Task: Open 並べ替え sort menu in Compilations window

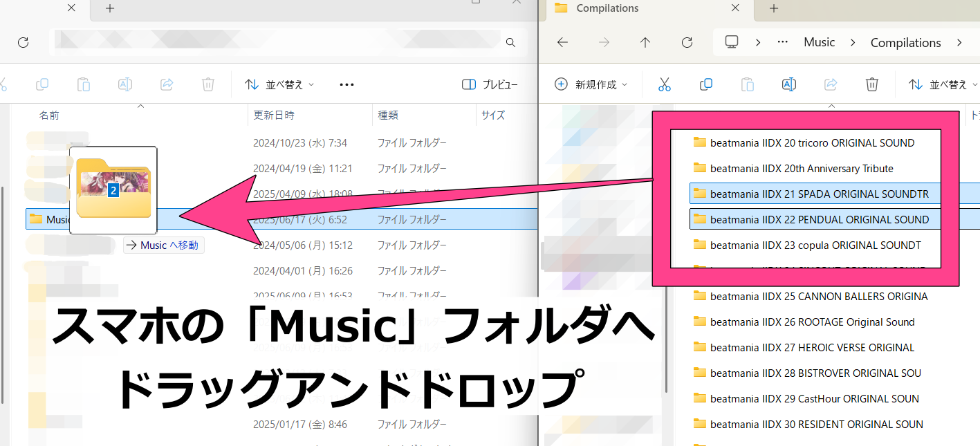Action: point(943,84)
